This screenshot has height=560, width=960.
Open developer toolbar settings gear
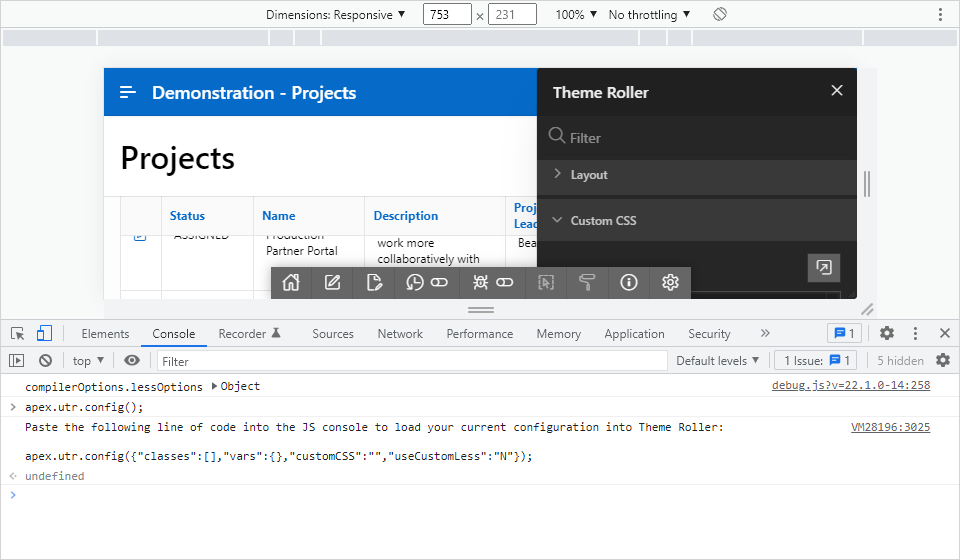pyautogui.click(x=670, y=282)
